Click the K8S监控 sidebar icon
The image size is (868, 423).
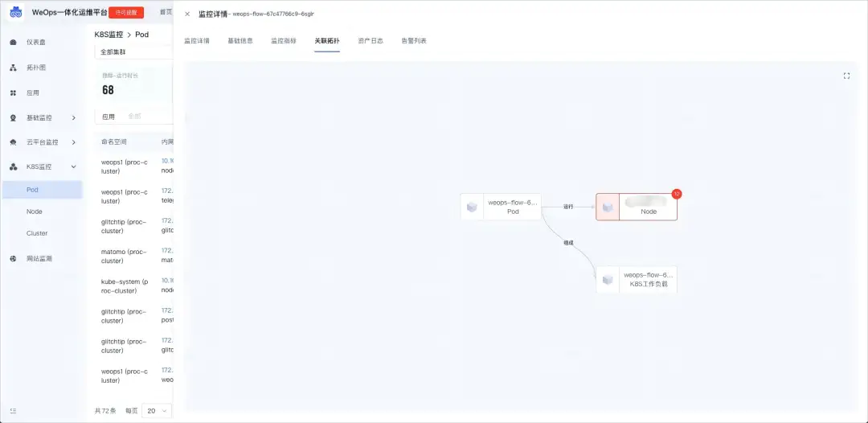click(14, 166)
